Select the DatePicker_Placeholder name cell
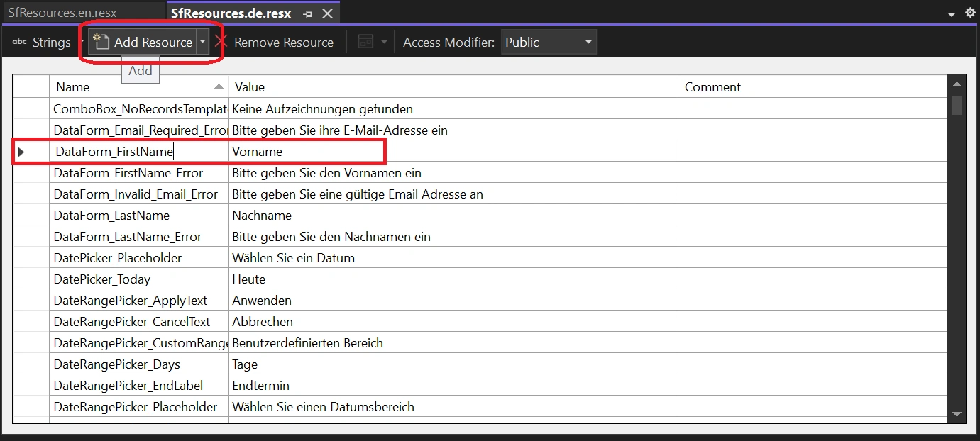The image size is (980, 441). (138, 258)
